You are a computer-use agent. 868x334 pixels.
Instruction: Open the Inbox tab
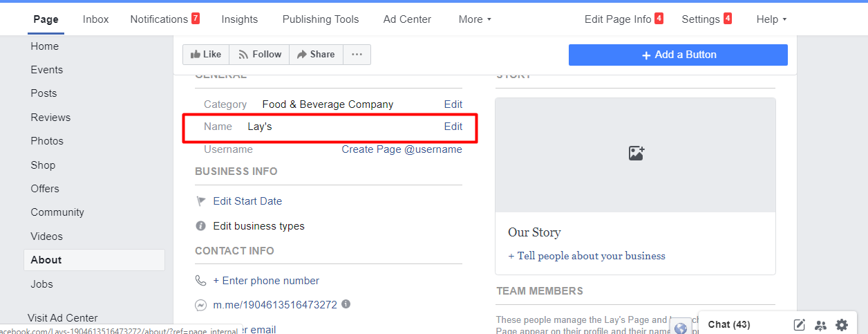coord(96,19)
